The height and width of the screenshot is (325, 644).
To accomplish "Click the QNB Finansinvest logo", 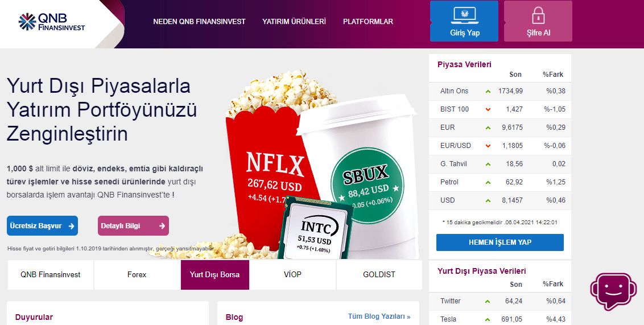I will tap(52, 22).
